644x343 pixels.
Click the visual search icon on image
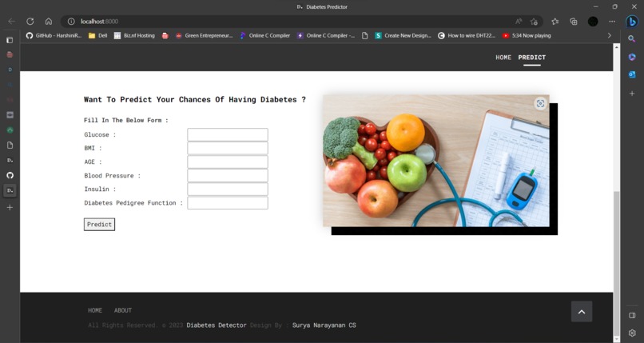(x=540, y=103)
